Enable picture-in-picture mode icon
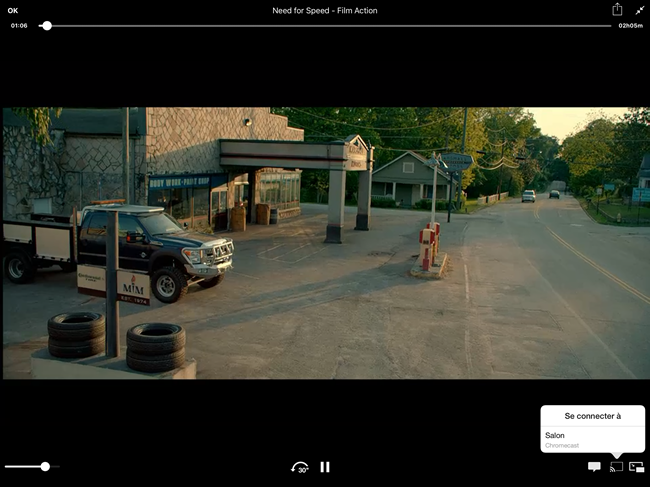650x487 pixels. 636,467
